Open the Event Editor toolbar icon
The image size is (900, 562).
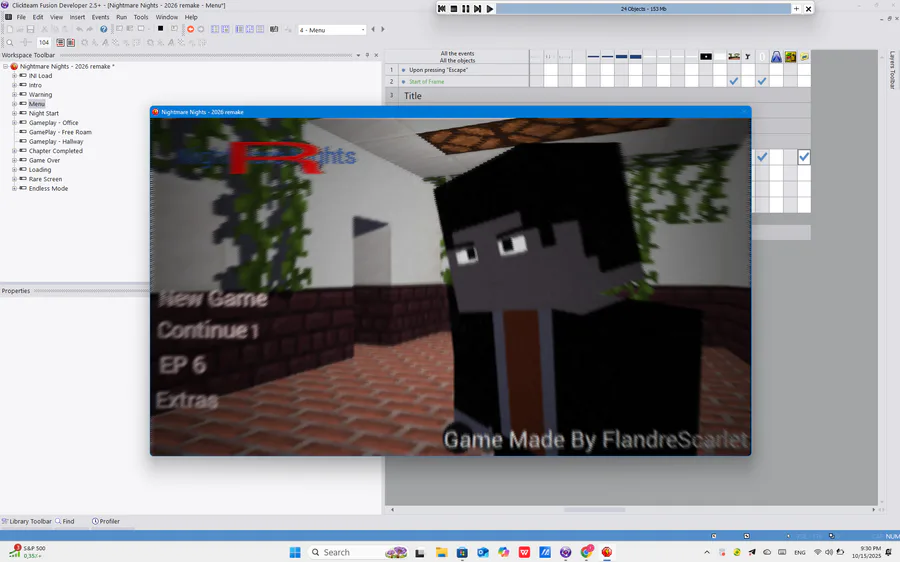pyautogui.click(x=239, y=29)
